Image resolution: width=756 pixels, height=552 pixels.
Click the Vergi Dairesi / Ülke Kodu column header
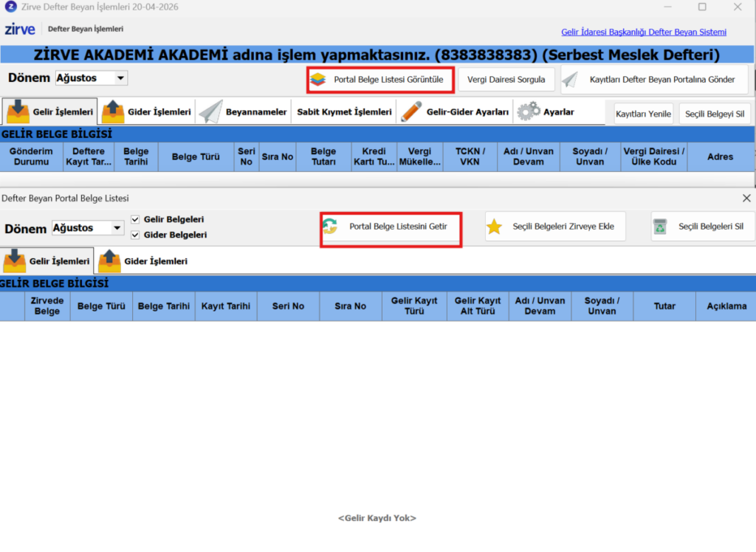654,156
